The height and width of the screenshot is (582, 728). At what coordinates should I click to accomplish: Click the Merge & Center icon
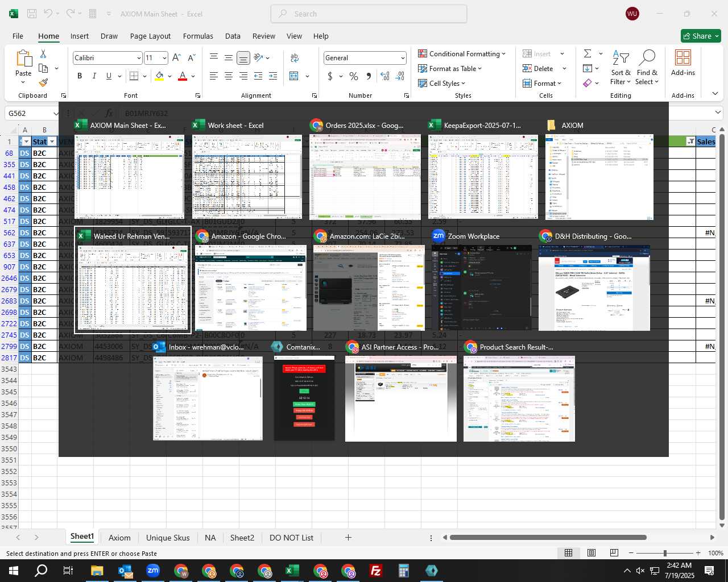pos(294,76)
